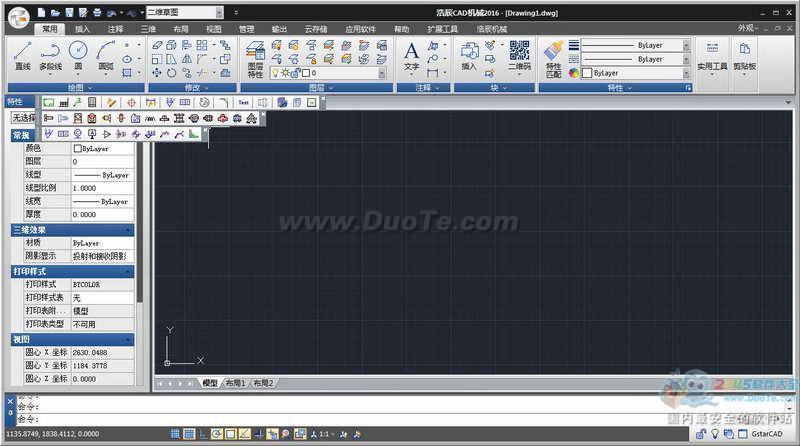Select the Arc (圆弧) tool
Image resolution: width=800 pixels, height=446 pixels.
(x=106, y=56)
